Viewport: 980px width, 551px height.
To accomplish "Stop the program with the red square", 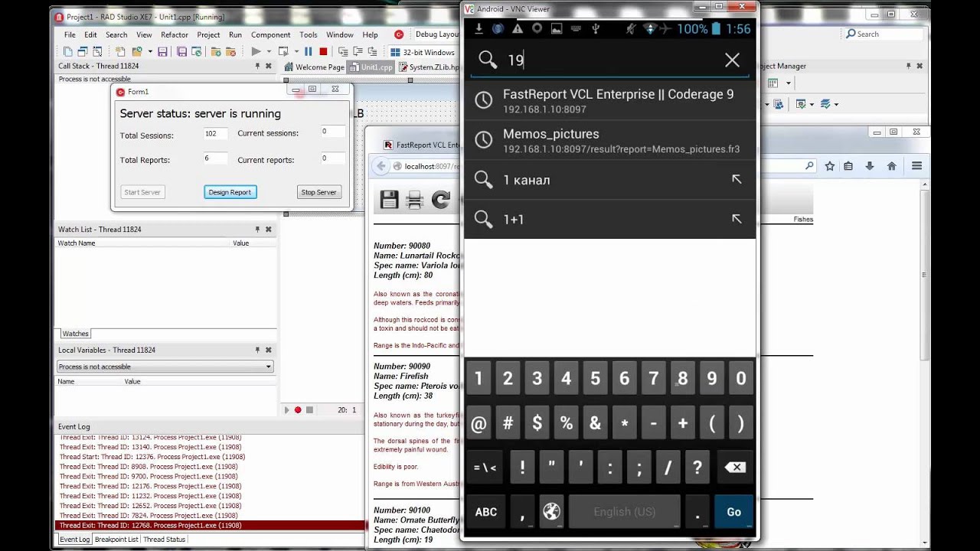I will [323, 52].
